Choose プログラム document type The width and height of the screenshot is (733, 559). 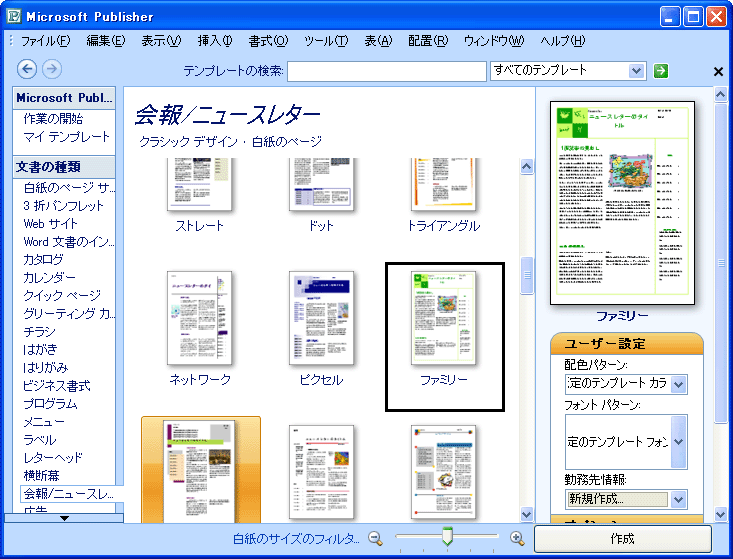[50, 404]
